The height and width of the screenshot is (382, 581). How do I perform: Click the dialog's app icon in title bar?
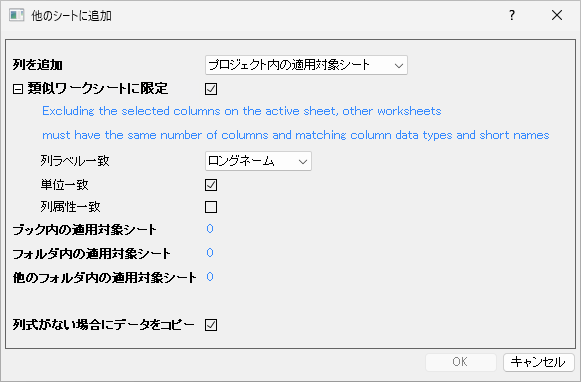16,16
